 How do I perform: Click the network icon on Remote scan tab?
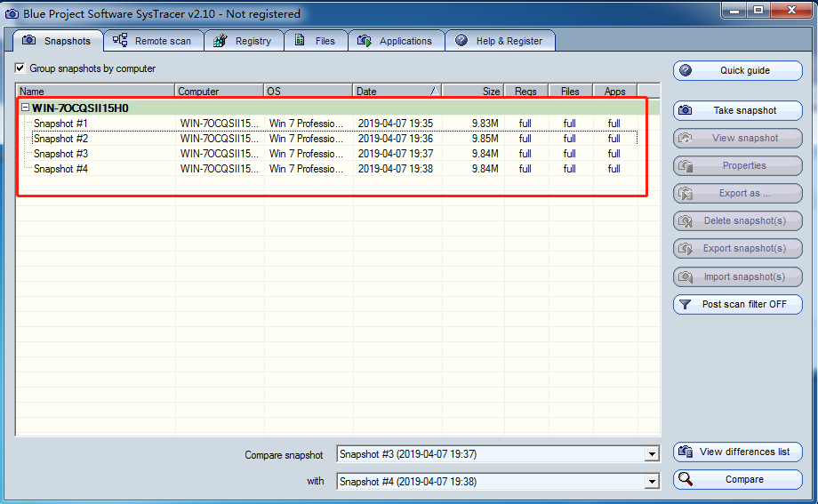tap(120, 40)
